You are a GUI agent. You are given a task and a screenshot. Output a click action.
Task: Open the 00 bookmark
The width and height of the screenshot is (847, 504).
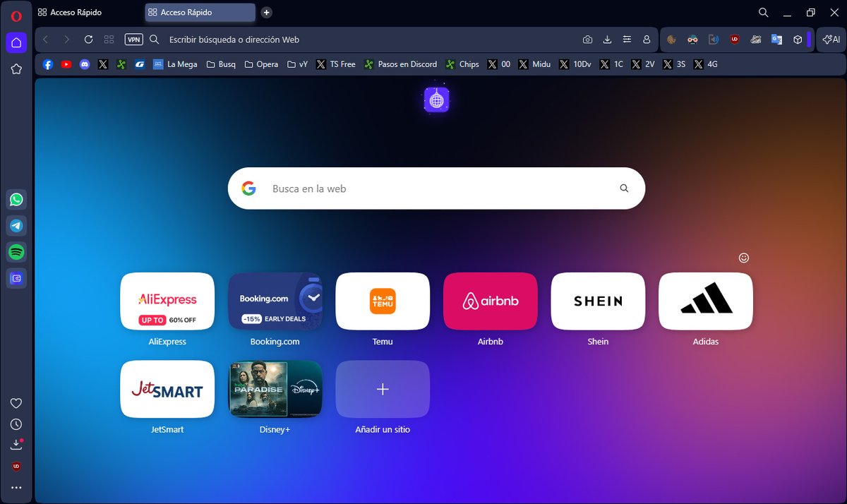pos(498,64)
